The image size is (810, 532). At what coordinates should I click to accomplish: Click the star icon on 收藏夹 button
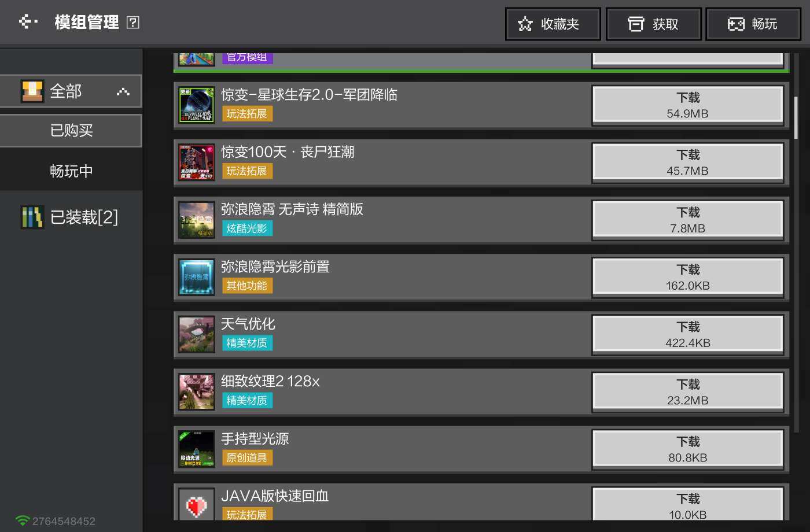(525, 24)
